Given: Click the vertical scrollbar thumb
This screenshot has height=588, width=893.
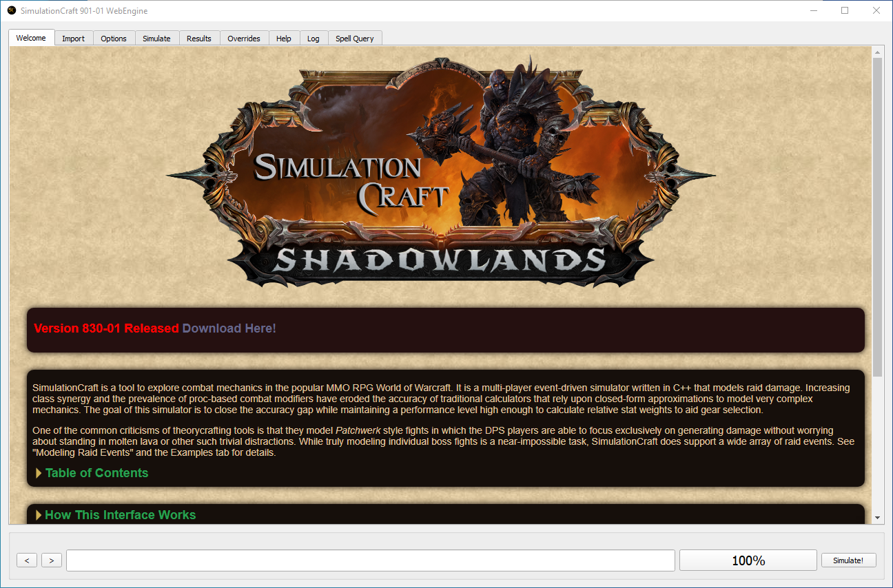Looking at the screenshot, I should (878, 217).
